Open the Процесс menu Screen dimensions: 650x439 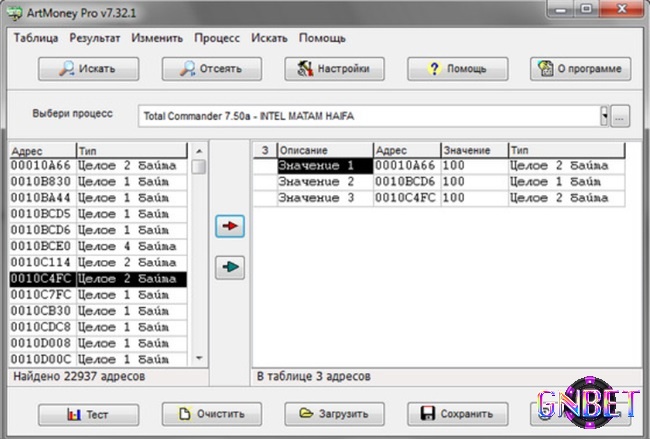217,38
